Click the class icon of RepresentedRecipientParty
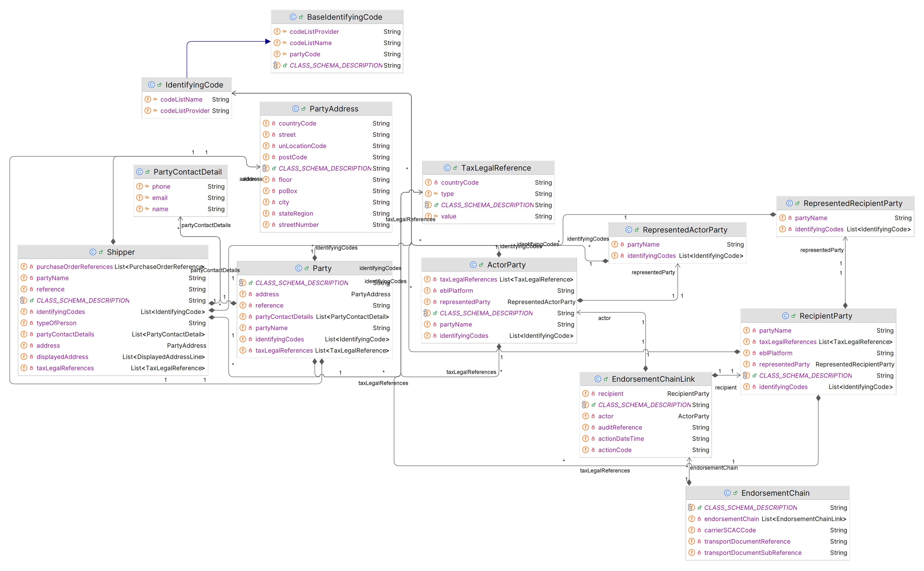The width and height of the screenshot is (924, 571). [x=789, y=203]
